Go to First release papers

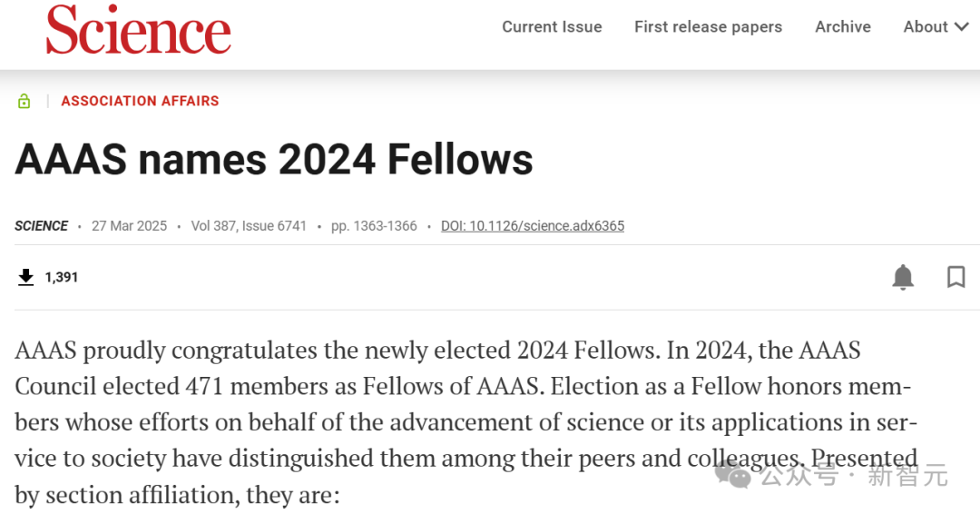[708, 27]
